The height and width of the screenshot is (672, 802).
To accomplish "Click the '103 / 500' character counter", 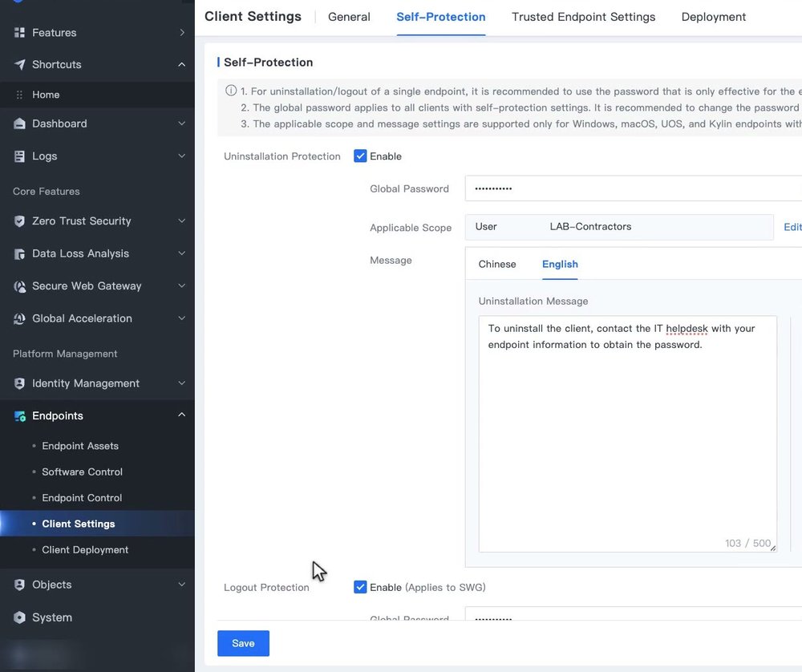I will [747, 543].
